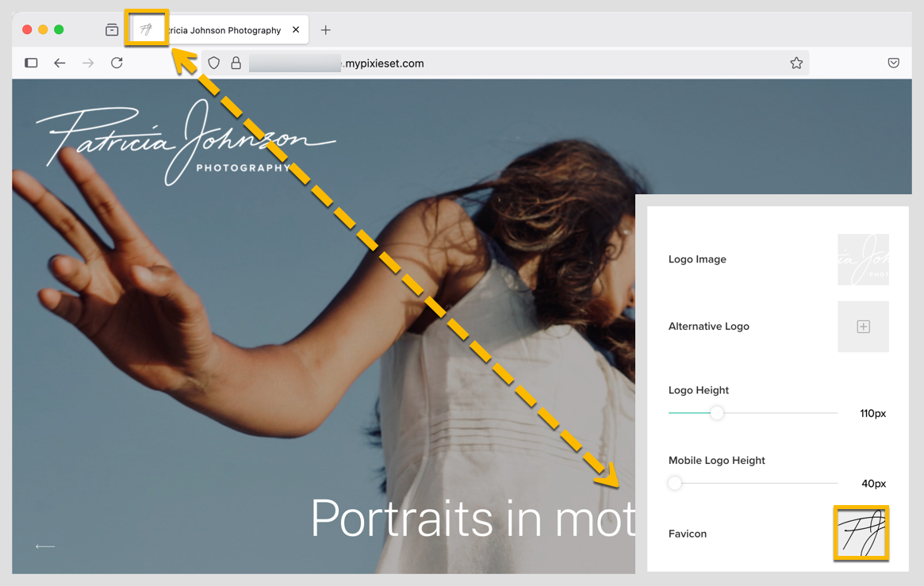924x586 pixels.
Task: Select the Patricia Johnson Photography tab
Action: point(218,30)
